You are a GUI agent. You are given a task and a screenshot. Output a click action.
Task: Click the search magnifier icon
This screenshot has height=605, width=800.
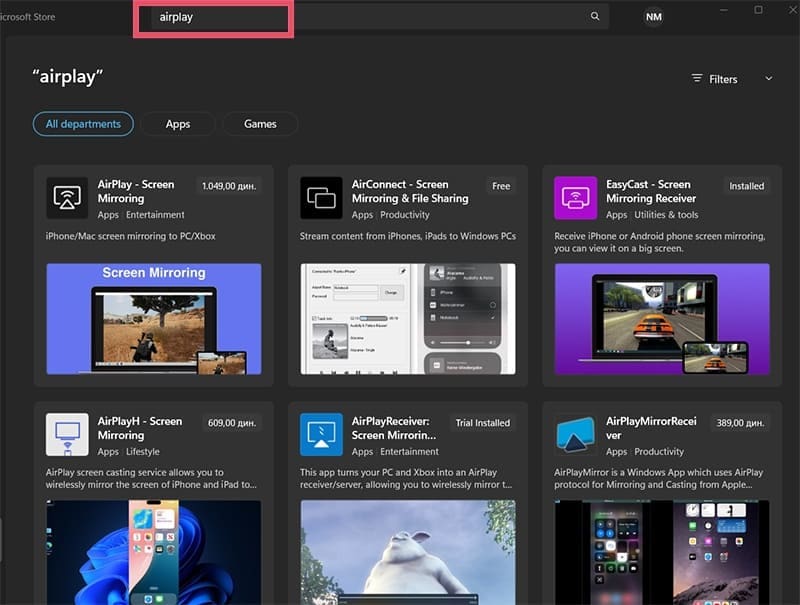594,16
